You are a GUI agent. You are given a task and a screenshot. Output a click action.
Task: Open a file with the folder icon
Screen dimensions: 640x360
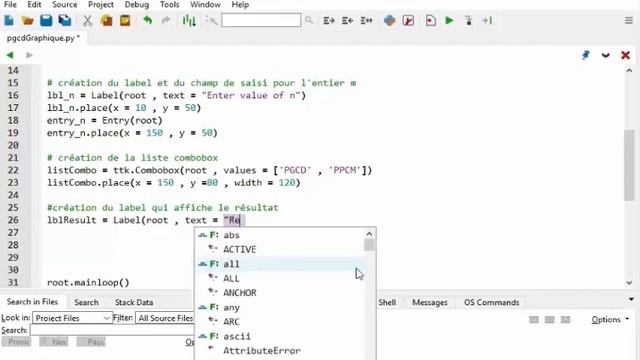tap(27, 20)
